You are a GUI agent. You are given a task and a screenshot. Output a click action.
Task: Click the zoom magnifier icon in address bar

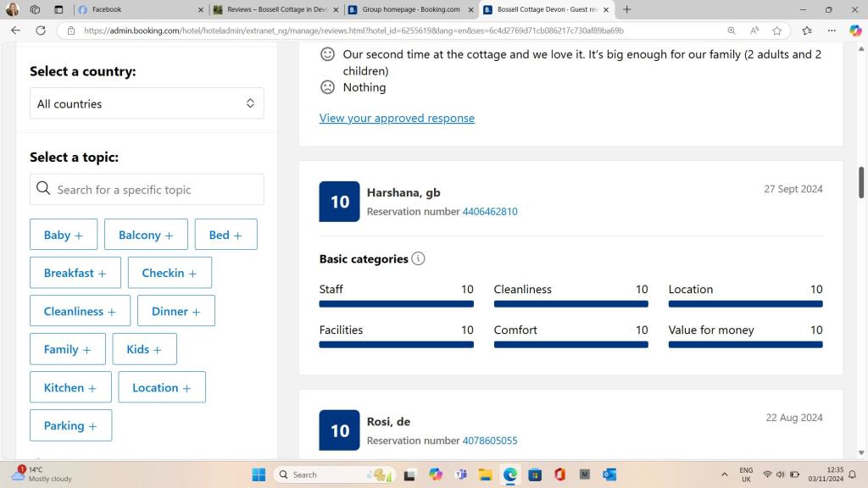pyautogui.click(x=732, y=30)
